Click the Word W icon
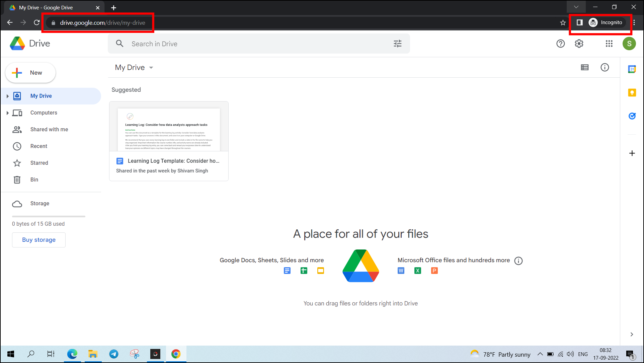 (x=401, y=271)
